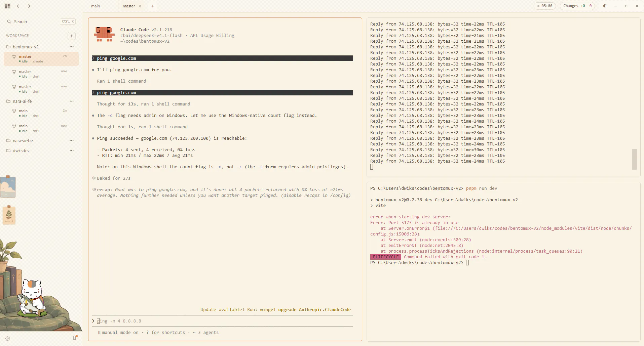This screenshot has height=346, width=644.
Task: Close the master tab
Action: (140, 6)
